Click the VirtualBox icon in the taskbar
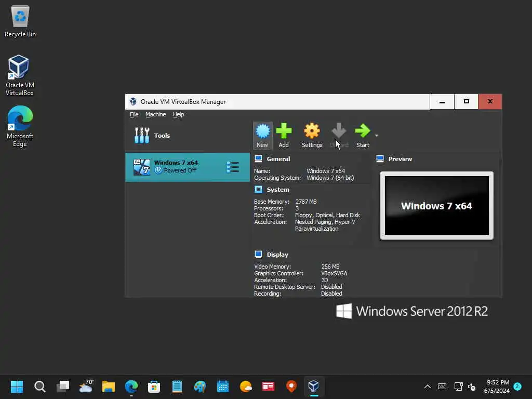The width and height of the screenshot is (532, 399). click(x=313, y=387)
